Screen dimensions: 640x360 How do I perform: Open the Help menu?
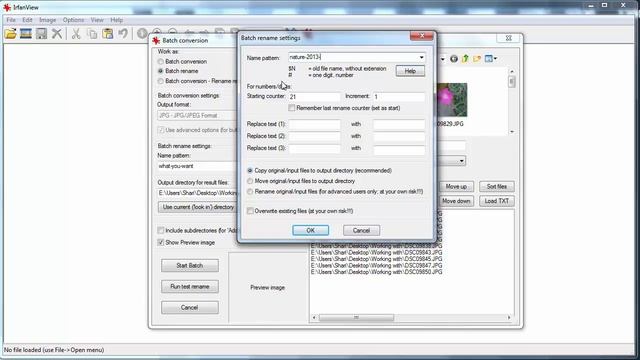pos(116,20)
